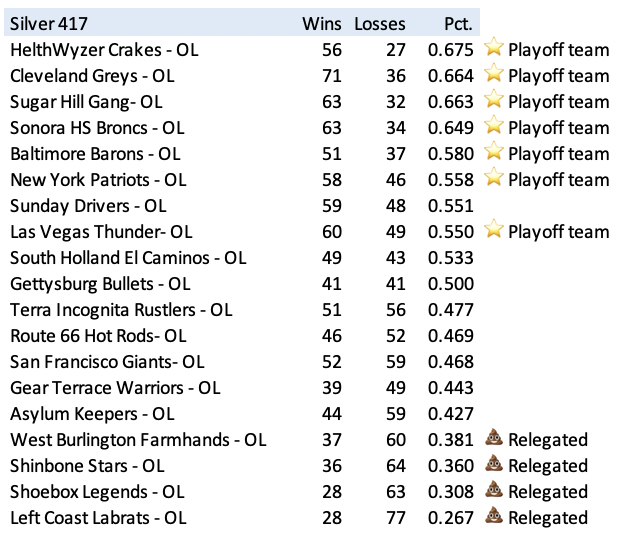Click the star icon beside HelthWyzer Crakes
This screenshot has height=538, width=624.
[x=494, y=49]
